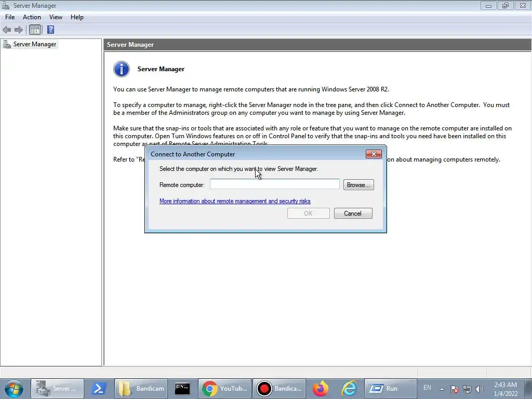Cancel the Connect to Another Computer dialog
This screenshot has width=532, height=399.
(353, 214)
